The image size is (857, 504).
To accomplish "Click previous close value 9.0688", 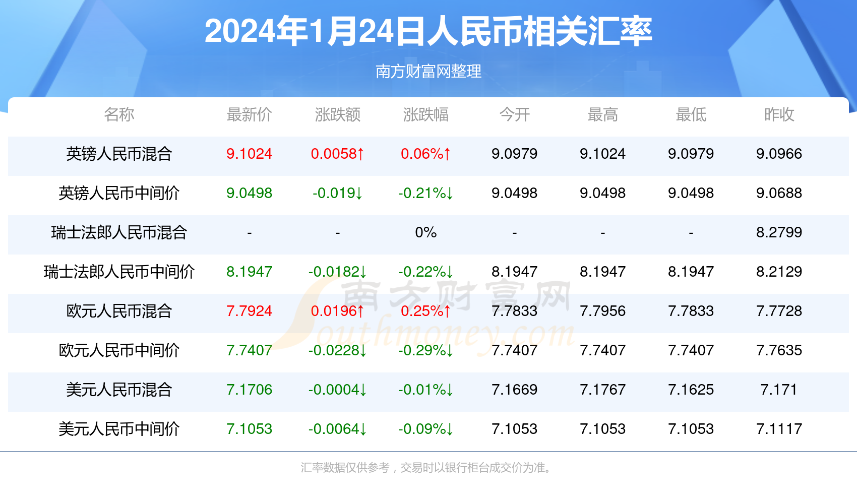I will [x=779, y=193].
